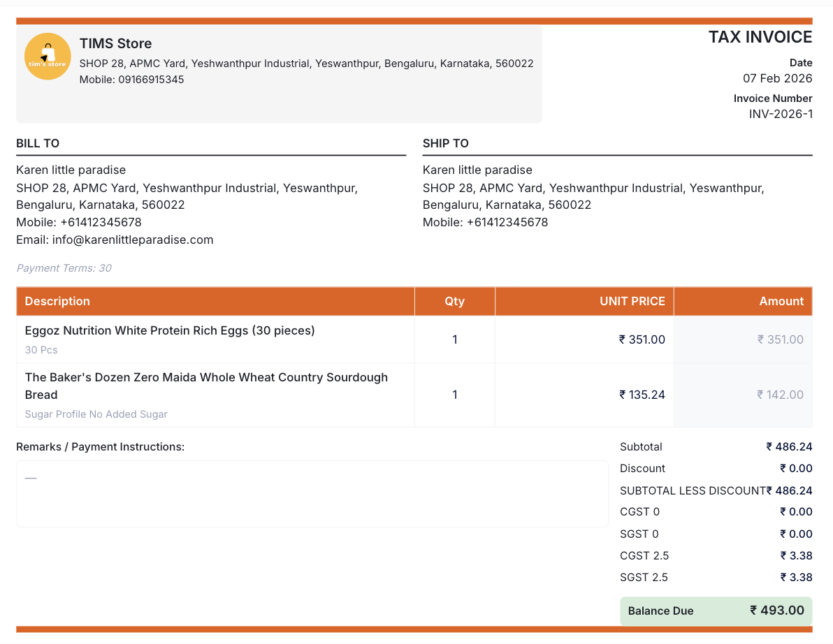Click the Tim's Store shopping bag logo
833x644 pixels.
coord(48,57)
